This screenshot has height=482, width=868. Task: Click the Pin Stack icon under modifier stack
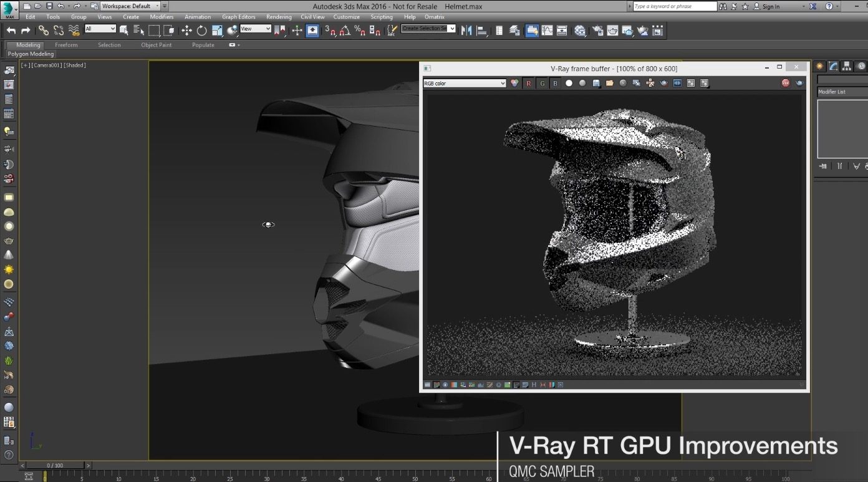click(x=823, y=166)
